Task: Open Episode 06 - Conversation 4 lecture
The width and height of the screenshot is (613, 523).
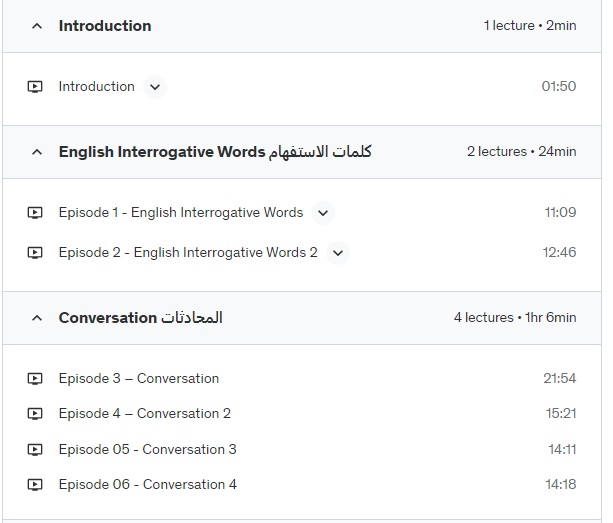Action: tap(148, 485)
